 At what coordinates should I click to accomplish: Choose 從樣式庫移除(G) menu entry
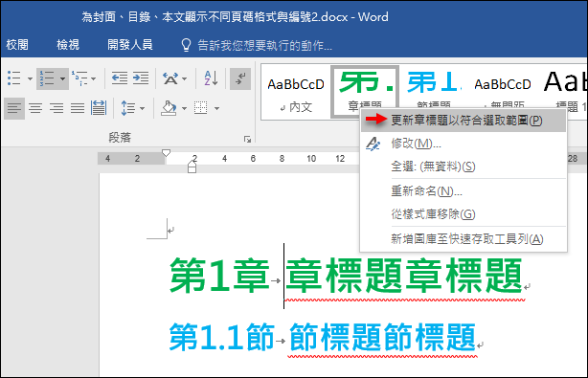(x=464, y=214)
